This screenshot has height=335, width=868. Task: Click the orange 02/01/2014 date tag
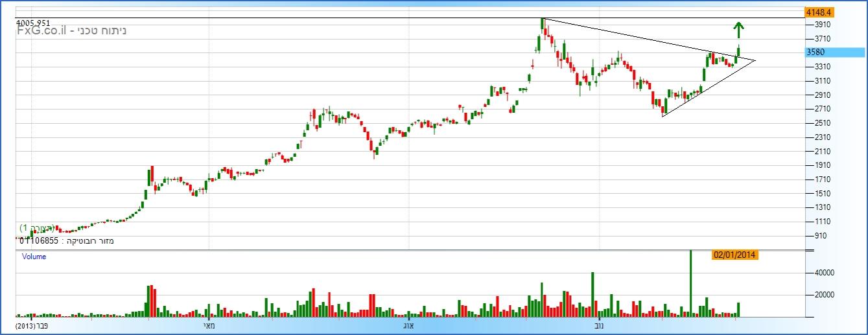coord(734,255)
